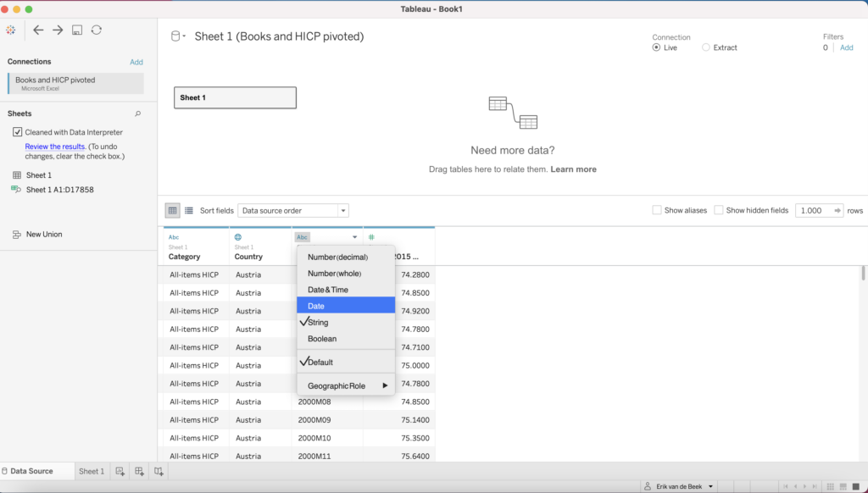Click the new worksheet icon
Screen dimensions: 868x493
click(x=120, y=471)
